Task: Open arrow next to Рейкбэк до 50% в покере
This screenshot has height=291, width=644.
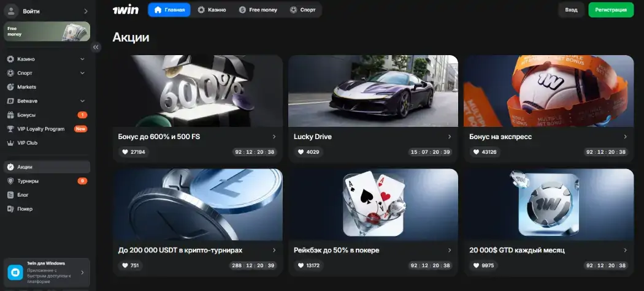Action: coord(450,250)
